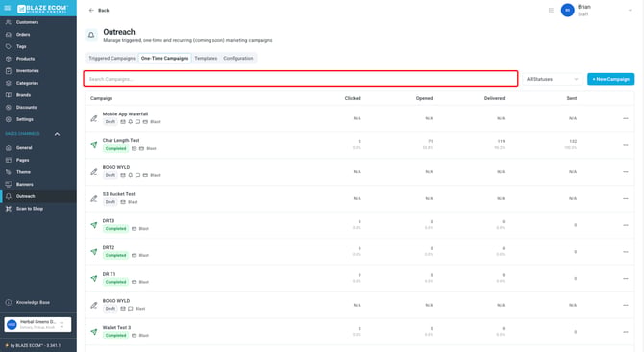Open the DRT2 campaign
This screenshot has width=644, height=352.
tap(109, 248)
